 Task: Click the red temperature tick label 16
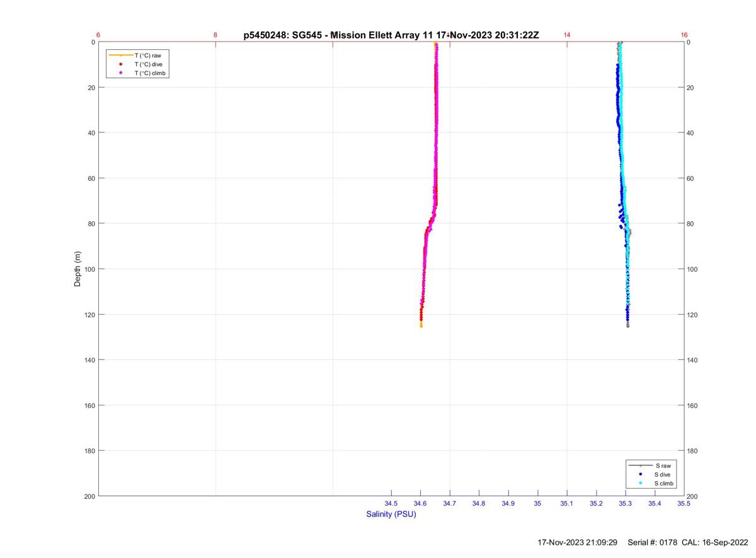pyautogui.click(x=684, y=35)
